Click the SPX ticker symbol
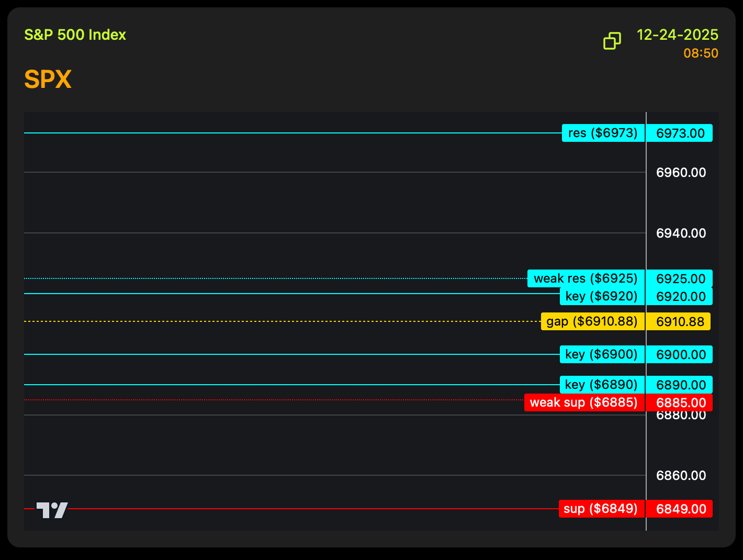The width and height of the screenshot is (743, 560). (48, 80)
